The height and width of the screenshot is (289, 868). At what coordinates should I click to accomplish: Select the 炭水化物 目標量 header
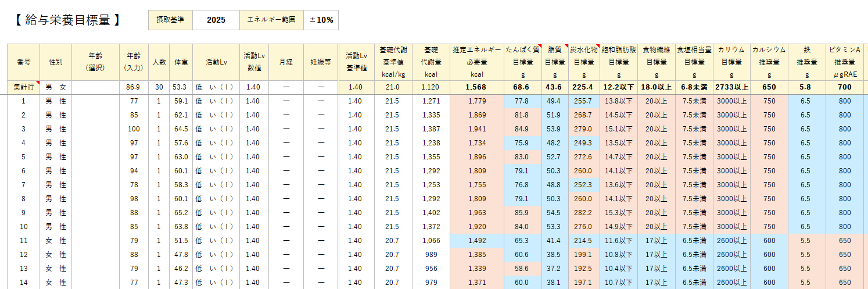point(583,62)
